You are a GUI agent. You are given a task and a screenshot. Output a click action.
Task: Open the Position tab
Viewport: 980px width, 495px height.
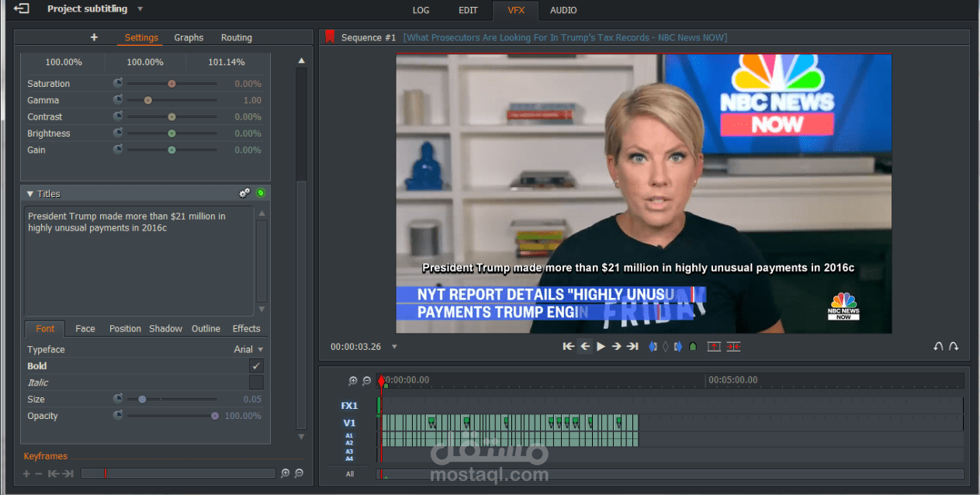click(125, 329)
